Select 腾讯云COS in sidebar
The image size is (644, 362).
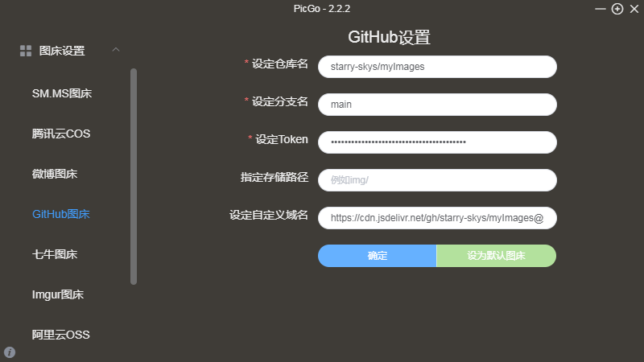pos(61,134)
